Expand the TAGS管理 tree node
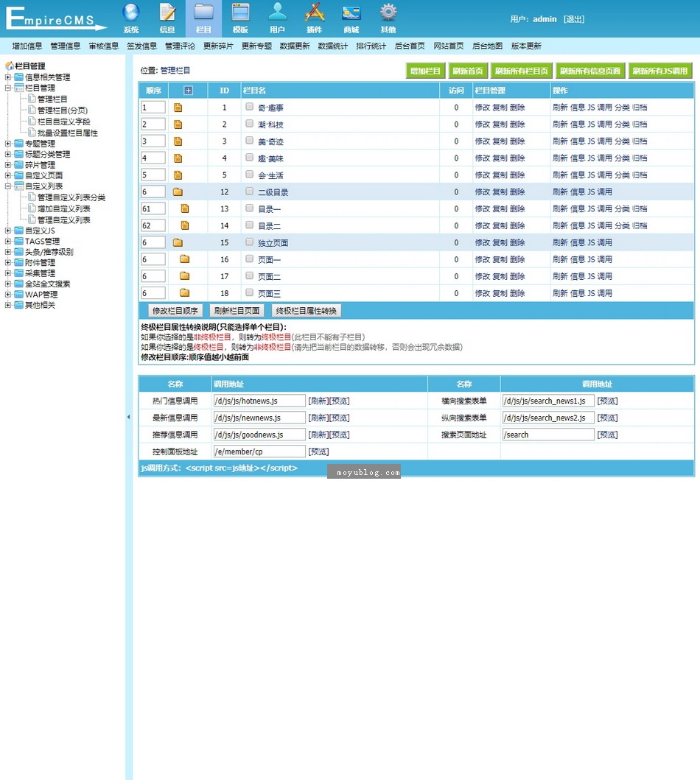The image size is (700, 780). [x=8, y=242]
